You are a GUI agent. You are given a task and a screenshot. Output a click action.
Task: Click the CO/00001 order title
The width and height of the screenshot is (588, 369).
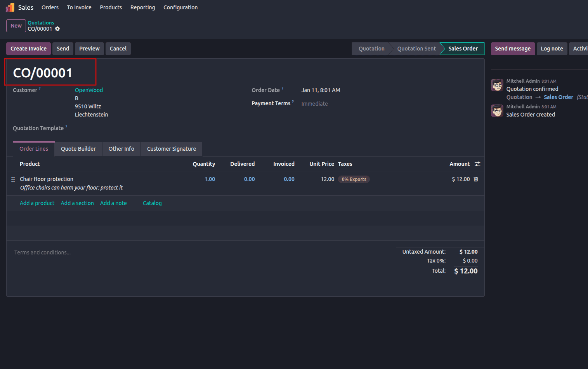click(43, 73)
